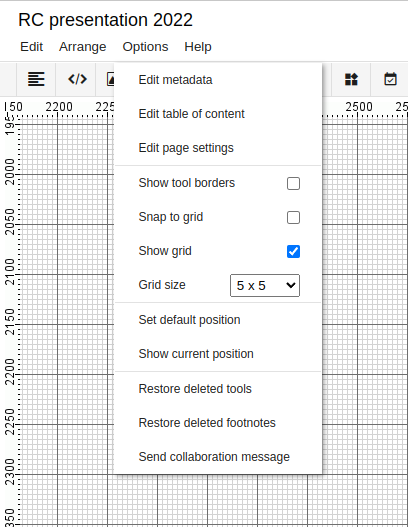Open the Arrange menu

[83, 47]
